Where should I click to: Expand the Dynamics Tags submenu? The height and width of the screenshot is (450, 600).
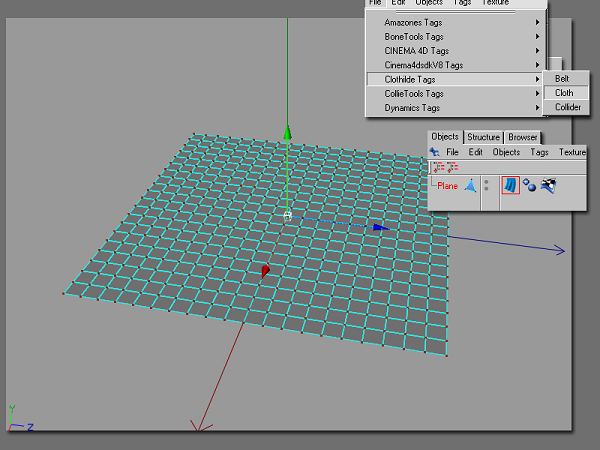click(x=456, y=108)
